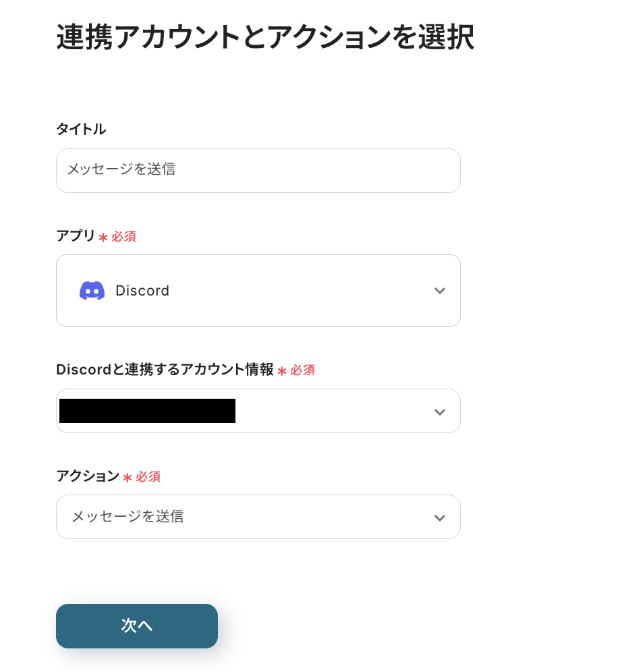Viewport: 622px width, 672px height.
Task: Click the アクション field label
Action: tap(88, 476)
